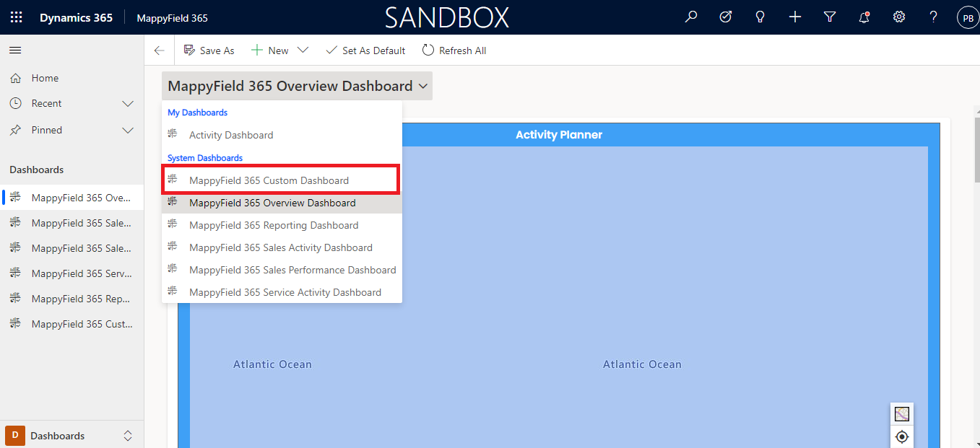Open the search magnifier in the header
Screen dimensions: 980x448
coord(691,17)
